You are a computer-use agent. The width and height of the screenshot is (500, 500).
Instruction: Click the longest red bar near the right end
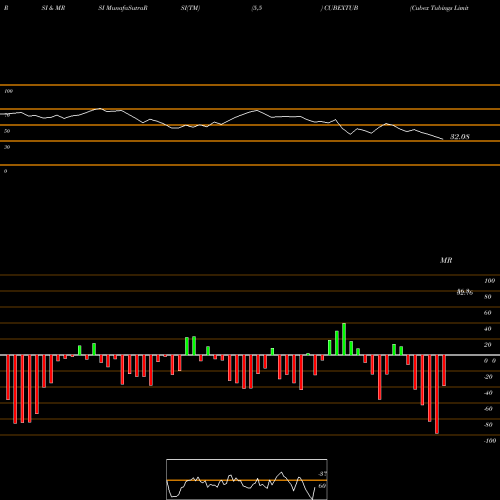point(437,394)
